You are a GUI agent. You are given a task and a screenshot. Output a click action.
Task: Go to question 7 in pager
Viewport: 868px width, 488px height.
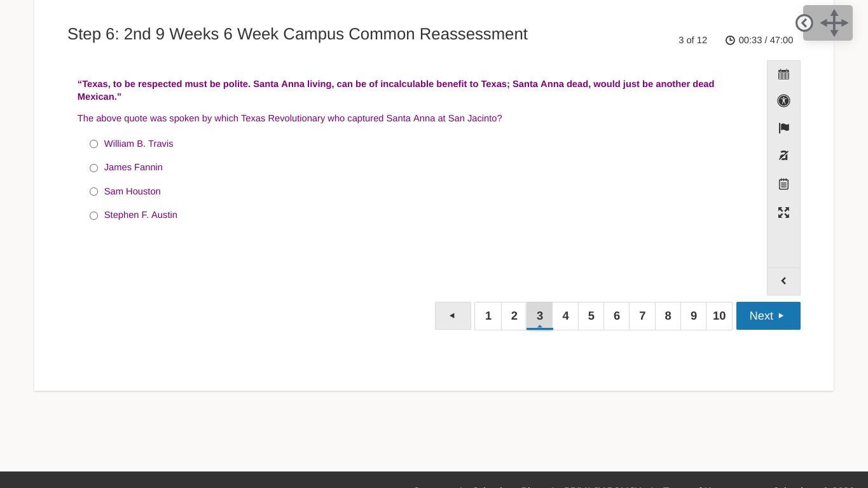642,316
